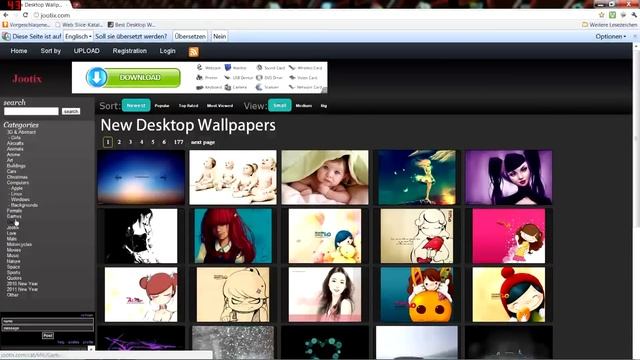Open the Best Desktop W... bookmark
Image resolution: width=640 pixels, height=360 pixels.
coord(131,25)
